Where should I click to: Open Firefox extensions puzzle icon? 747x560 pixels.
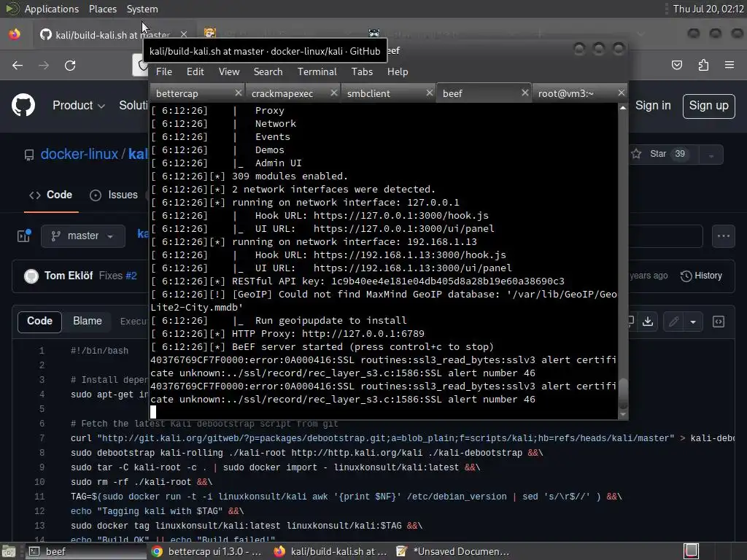(x=703, y=65)
